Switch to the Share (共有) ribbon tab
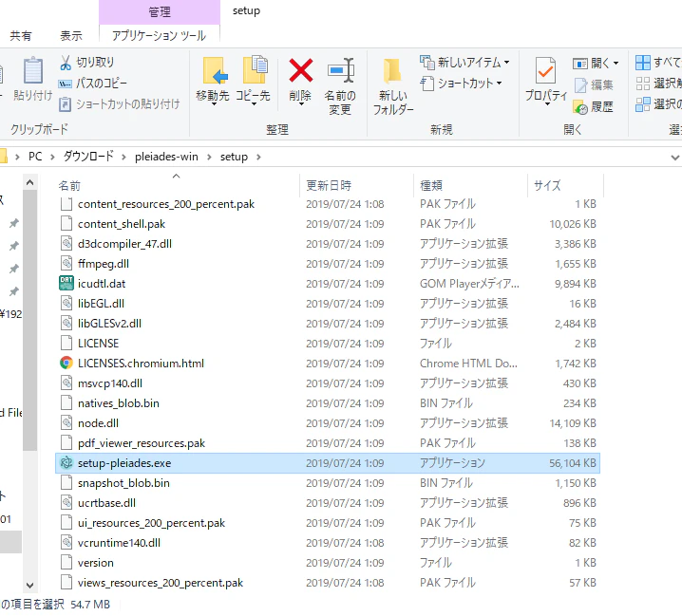 [x=21, y=36]
